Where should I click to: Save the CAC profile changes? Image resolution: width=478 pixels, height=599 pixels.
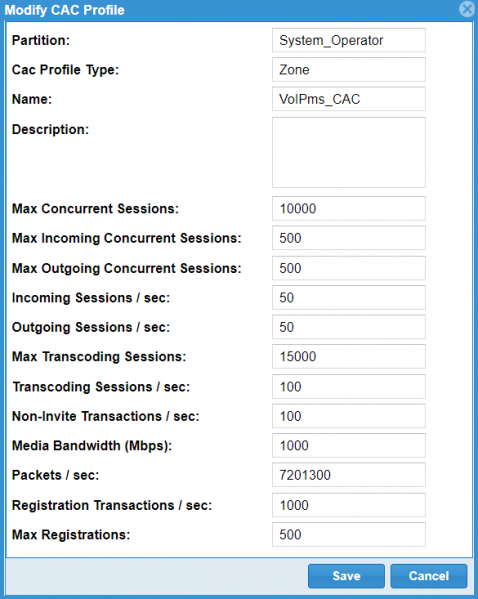click(x=346, y=576)
